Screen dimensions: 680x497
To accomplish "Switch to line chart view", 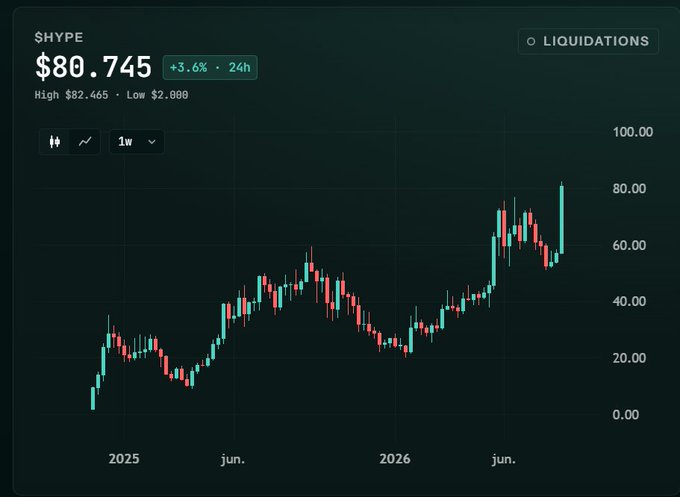I will coord(85,142).
